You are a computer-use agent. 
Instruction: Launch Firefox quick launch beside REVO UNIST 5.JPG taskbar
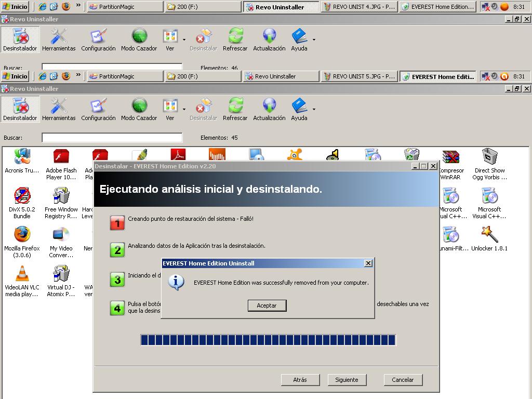(66, 76)
